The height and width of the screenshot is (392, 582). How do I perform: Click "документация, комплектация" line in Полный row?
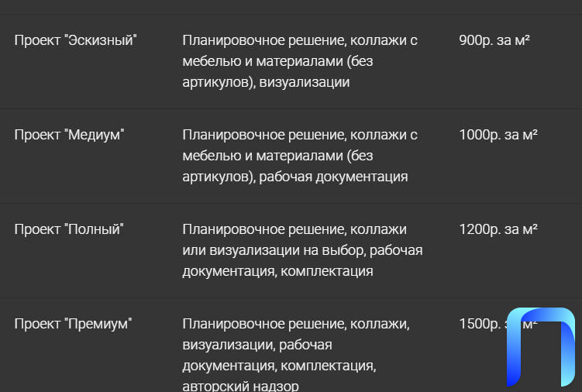click(x=277, y=271)
